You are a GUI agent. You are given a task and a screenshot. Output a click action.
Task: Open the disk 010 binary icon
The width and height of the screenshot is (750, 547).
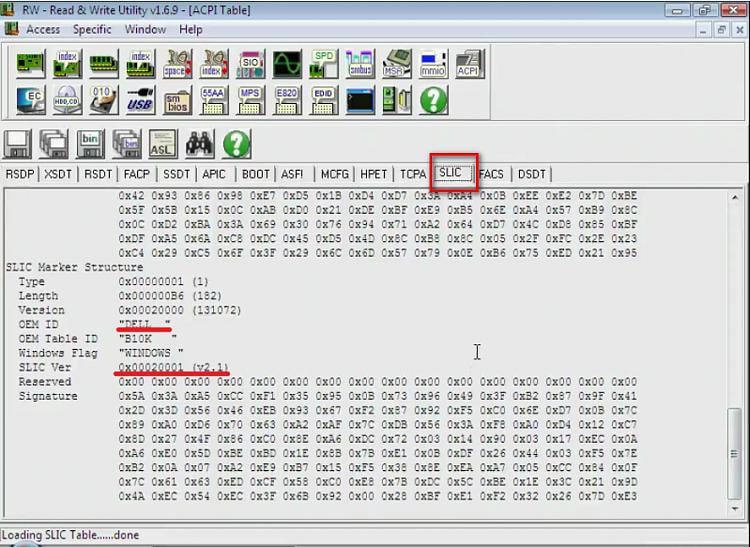(104, 100)
